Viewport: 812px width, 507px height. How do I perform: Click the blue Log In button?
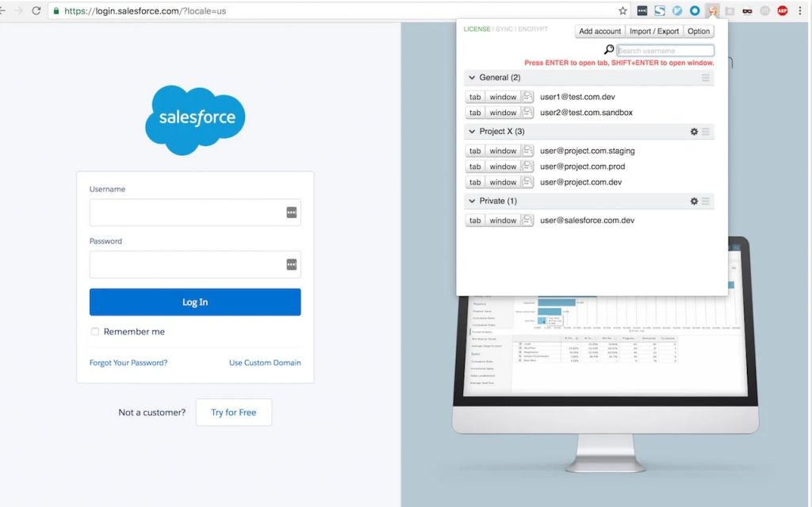pos(195,302)
